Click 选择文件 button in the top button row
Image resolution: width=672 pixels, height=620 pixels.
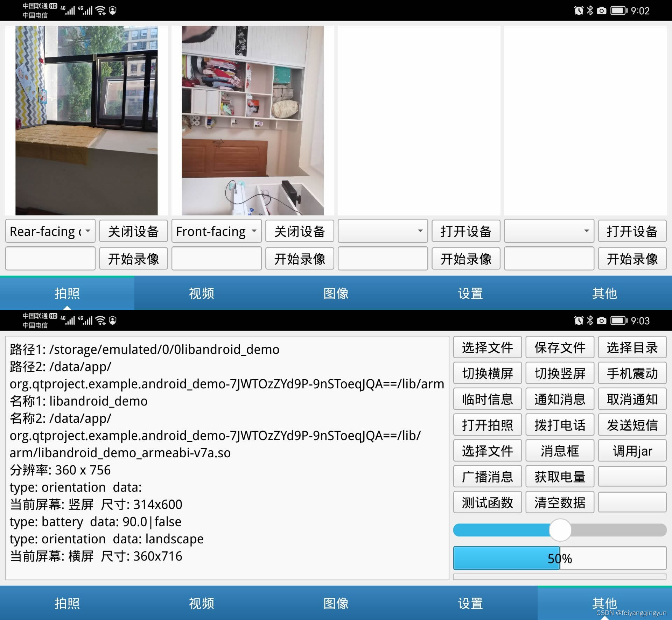coord(488,347)
